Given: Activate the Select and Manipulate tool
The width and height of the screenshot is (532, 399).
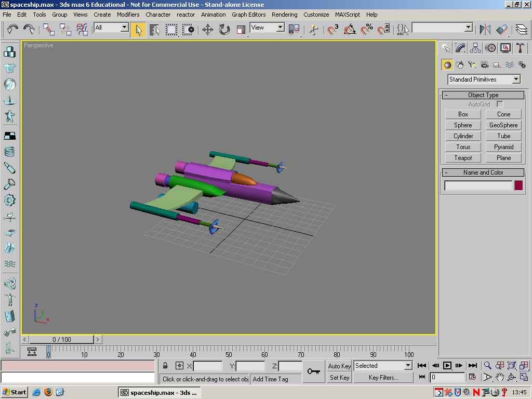Looking at the screenshot, I should point(314,30).
